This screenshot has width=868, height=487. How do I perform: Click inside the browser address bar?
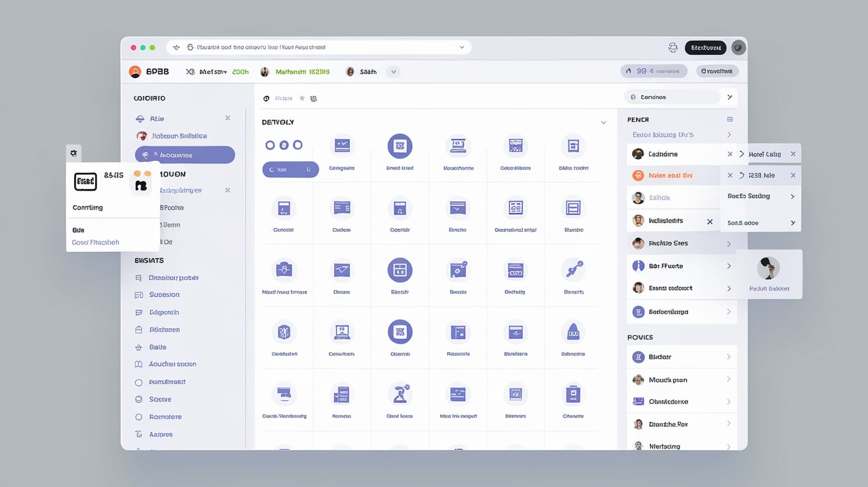tap(319, 48)
